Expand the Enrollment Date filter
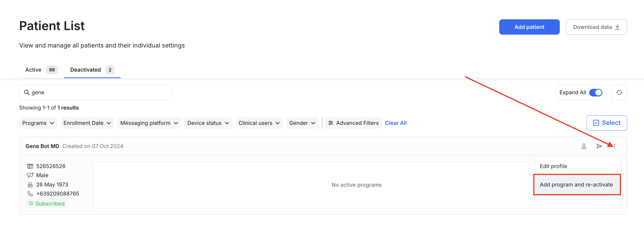 coord(87,123)
